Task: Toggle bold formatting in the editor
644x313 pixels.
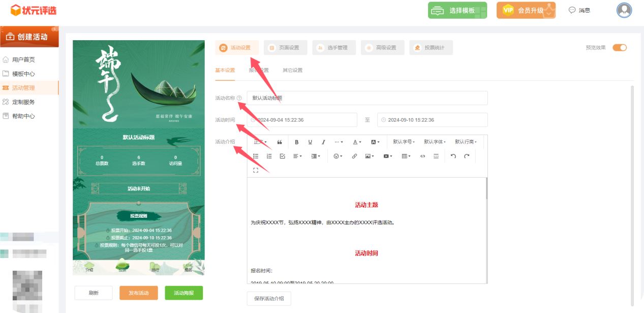Action: [x=297, y=142]
